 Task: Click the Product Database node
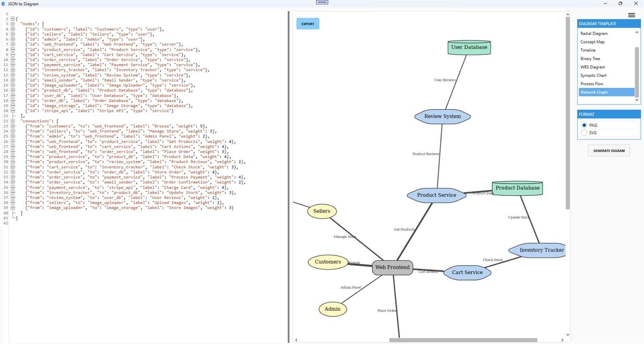(x=517, y=188)
